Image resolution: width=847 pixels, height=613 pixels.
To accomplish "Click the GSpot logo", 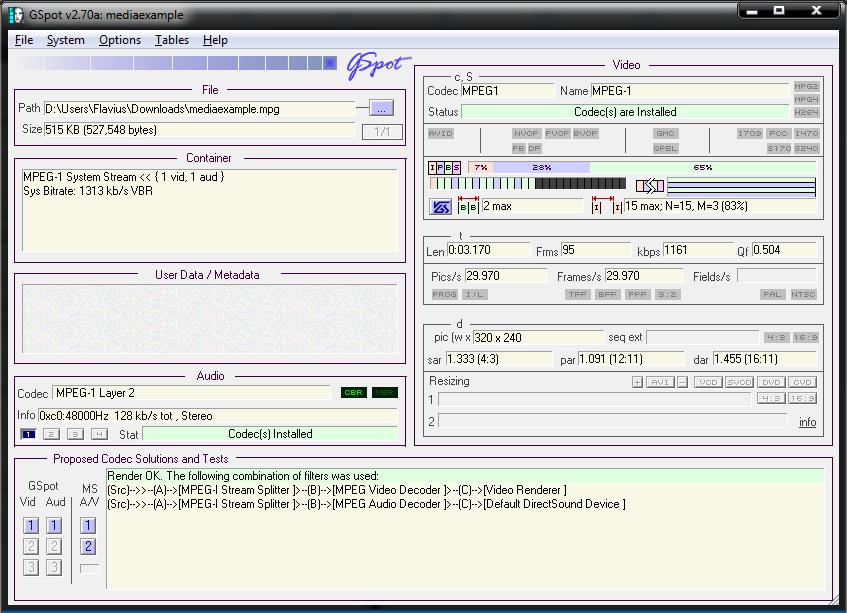I will click(378, 65).
